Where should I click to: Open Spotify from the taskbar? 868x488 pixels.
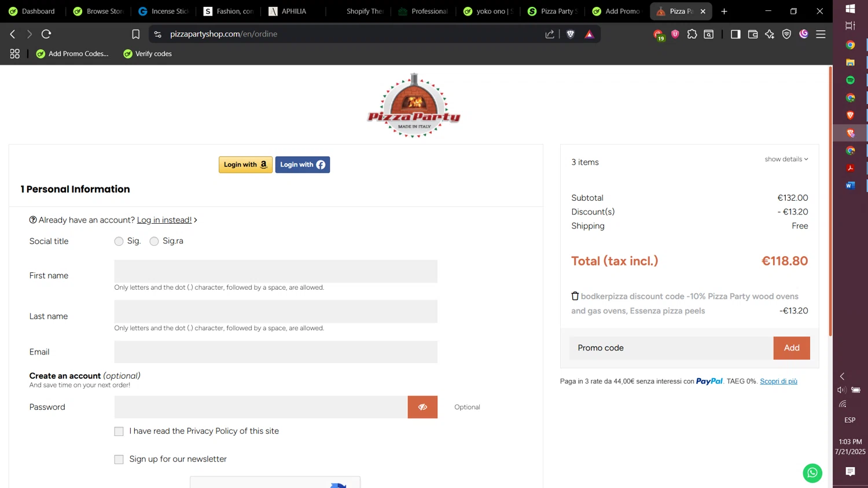[x=850, y=80]
